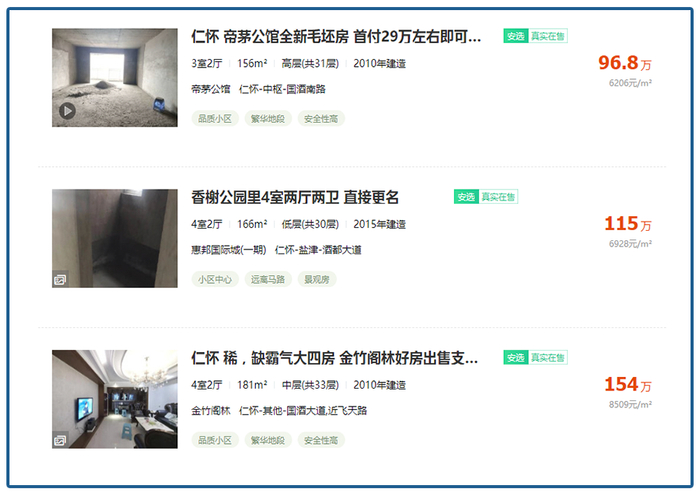The width and height of the screenshot is (700, 496).
Task: Open 惠邦国际城(一期) community link
Action: tap(229, 250)
